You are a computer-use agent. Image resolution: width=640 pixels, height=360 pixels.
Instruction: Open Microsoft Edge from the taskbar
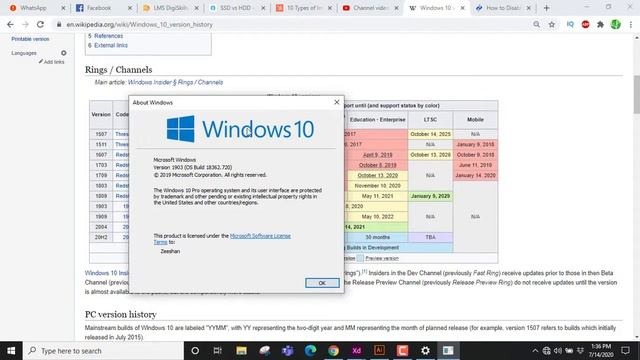310,351
